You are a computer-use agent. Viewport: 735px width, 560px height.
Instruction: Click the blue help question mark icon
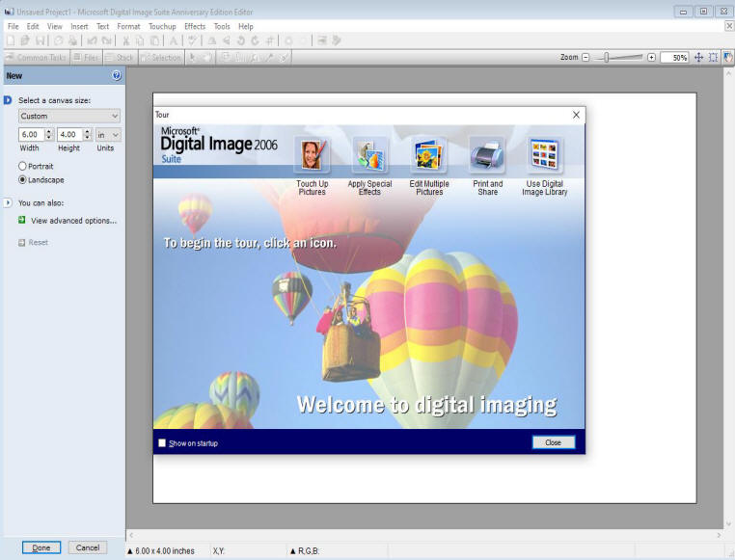(x=117, y=75)
